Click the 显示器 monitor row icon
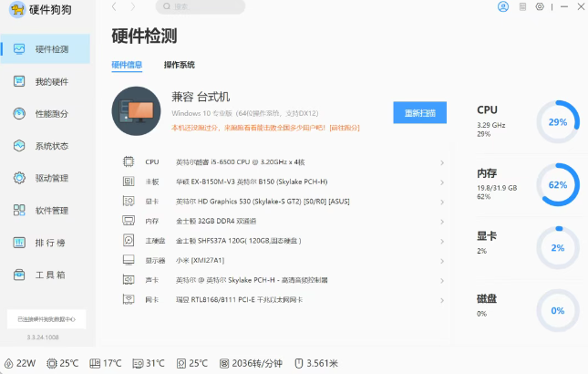Image resolution: width=588 pixels, height=374 pixels. coord(129,260)
